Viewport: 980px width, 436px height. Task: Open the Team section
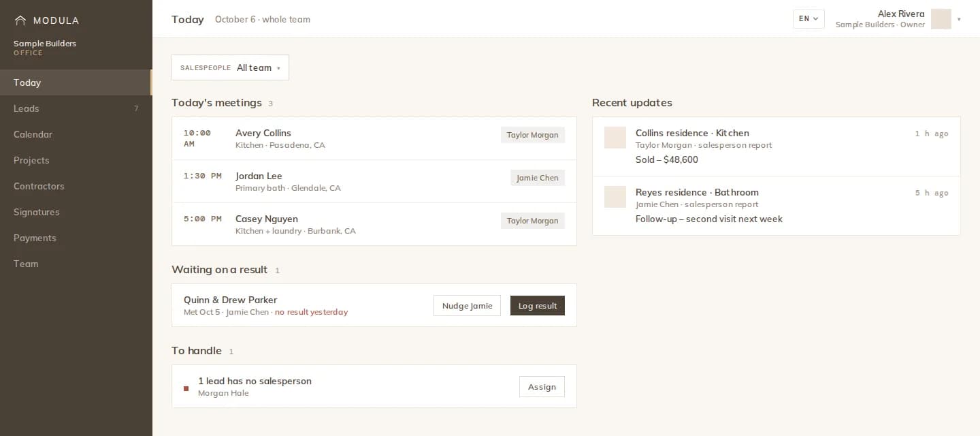click(76, 264)
